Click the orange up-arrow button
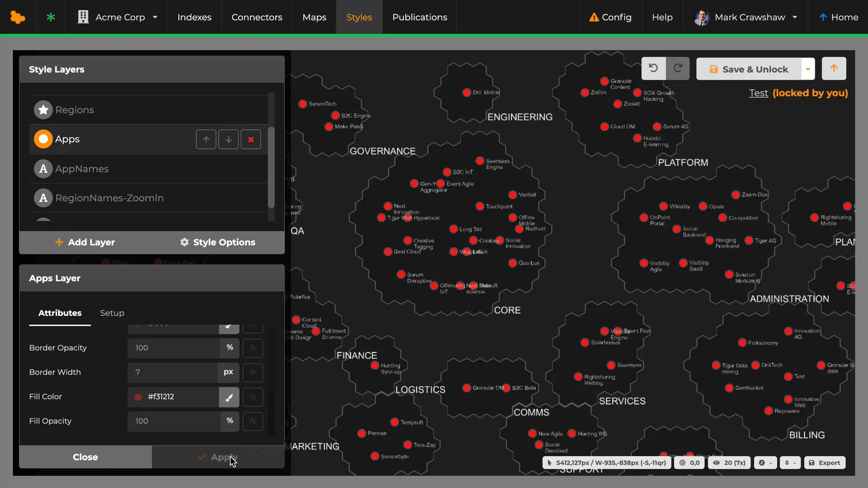The height and width of the screenshot is (488, 868). (x=834, y=68)
